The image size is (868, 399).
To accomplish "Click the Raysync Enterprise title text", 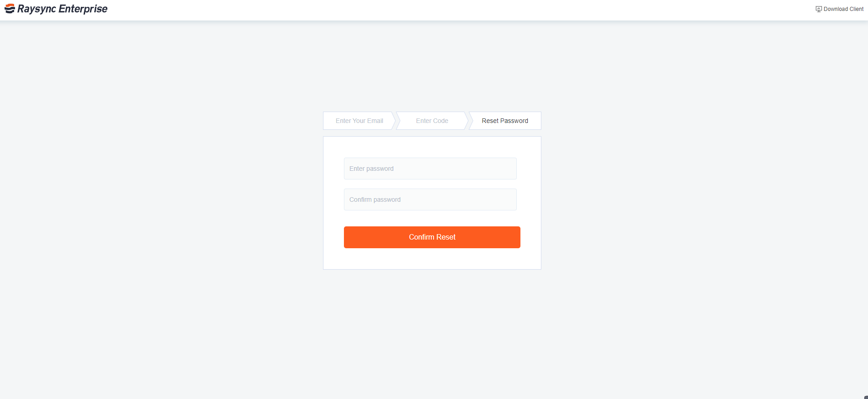I will point(62,9).
